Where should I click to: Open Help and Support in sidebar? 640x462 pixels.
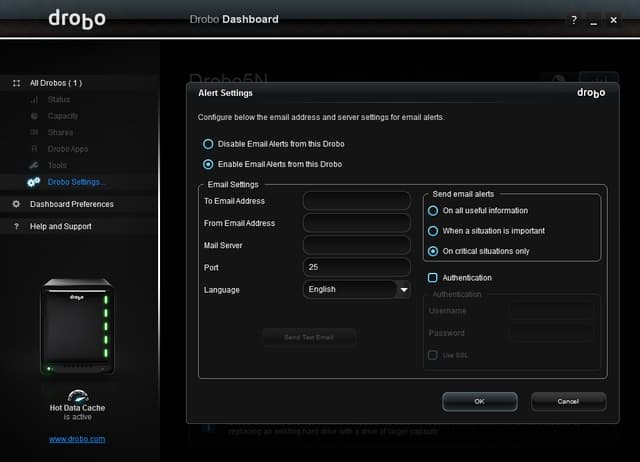tap(61, 227)
